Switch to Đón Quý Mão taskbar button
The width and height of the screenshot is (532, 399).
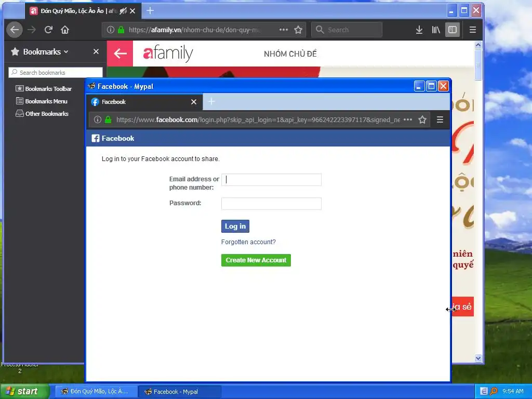pyautogui.click(x=96, y=392)
